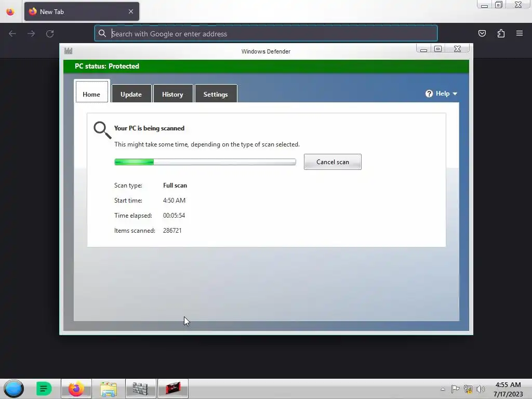Select the start time 4:50 AM
Image resolution: width=532 pixels, height=399 pixels.
pyautogui.click(x=174, y=201)
